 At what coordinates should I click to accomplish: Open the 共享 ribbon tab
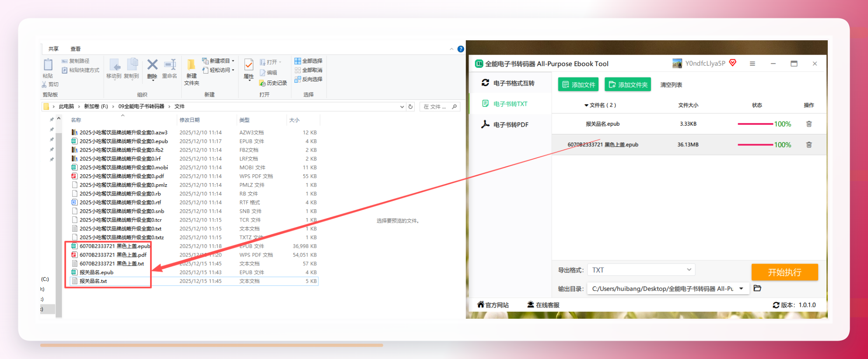click(x=53, y=49)
